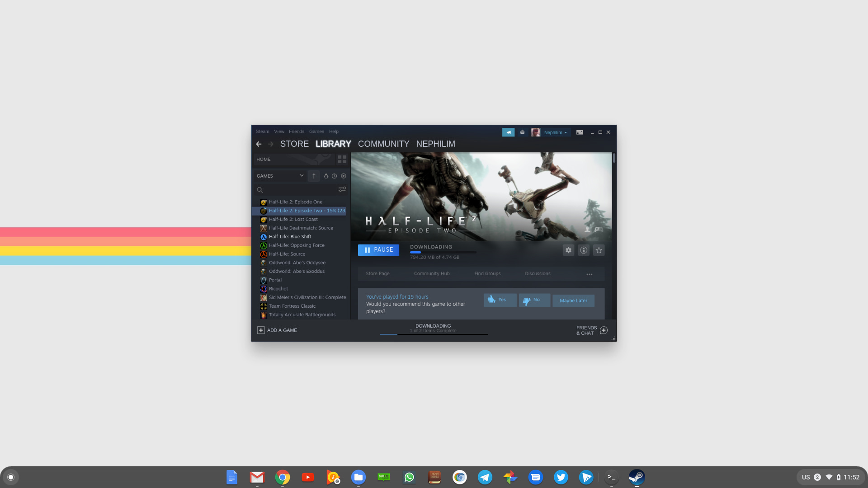Open the Help menu
The image size is (868, 488).
click(334, 131)
